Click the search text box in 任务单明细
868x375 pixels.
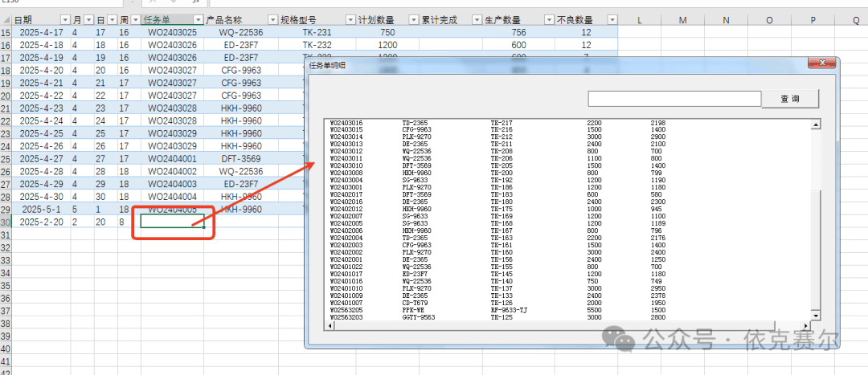pyautogui.click(x=674, y=99)
